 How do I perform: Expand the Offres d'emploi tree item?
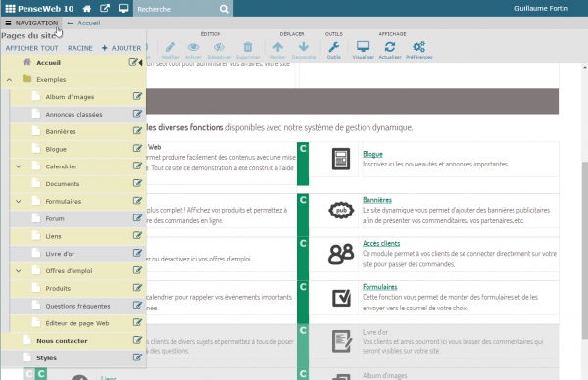pos(18,271)
